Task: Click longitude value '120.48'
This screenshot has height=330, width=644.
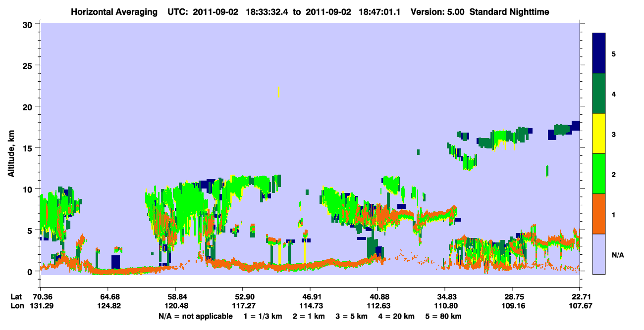Action: 177,306
